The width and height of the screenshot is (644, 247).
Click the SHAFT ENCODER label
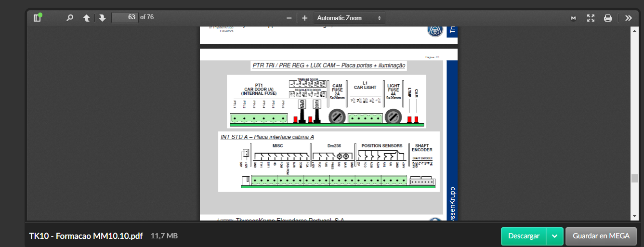tap(422, 148)
